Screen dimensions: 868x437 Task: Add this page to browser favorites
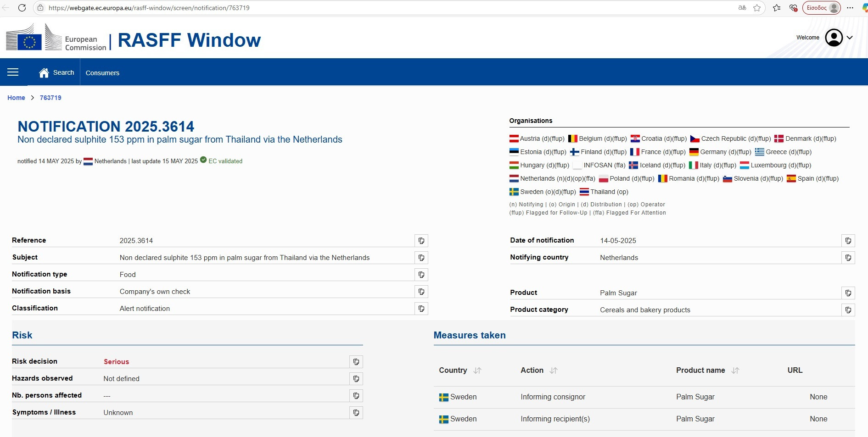(757, 8)
